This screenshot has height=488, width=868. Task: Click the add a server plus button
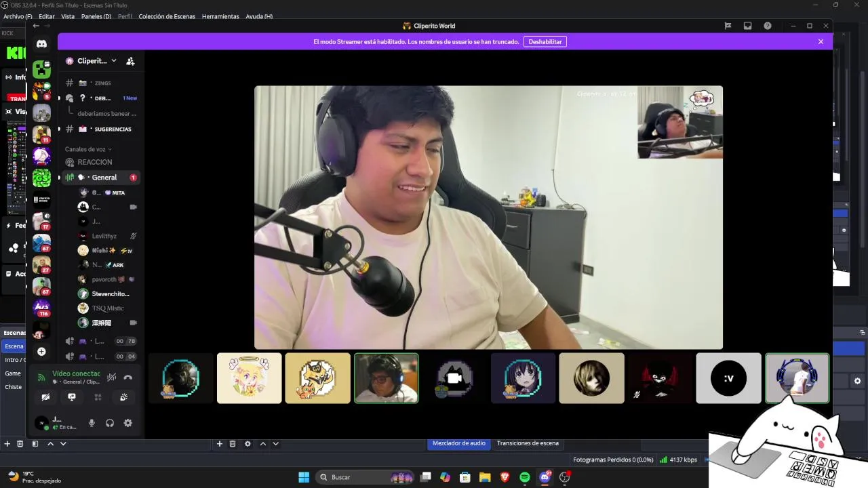tap(41, 351)
